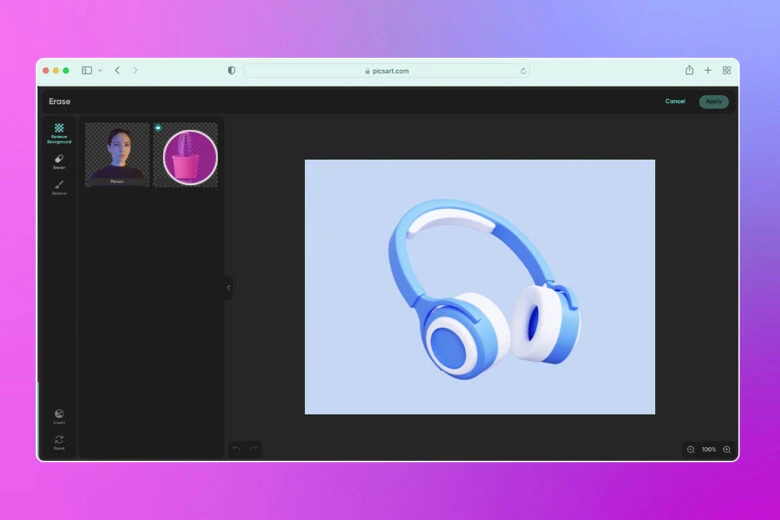Screen dimensions: 780x520
Task: Select the Restore brush tool
Action: tap(59, 187)
